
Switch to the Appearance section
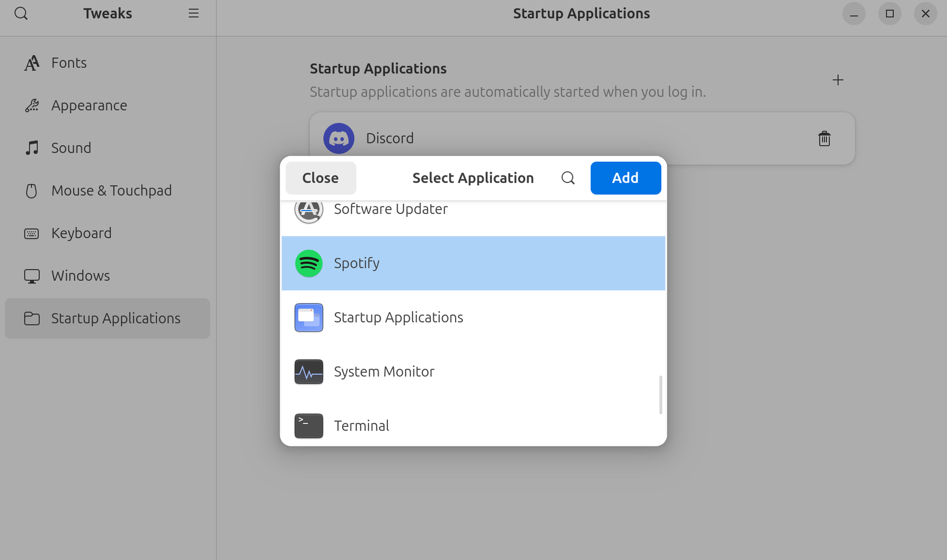(89, 105)
